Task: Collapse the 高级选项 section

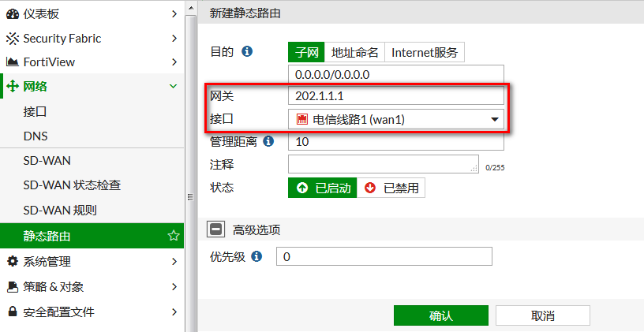Action: (215, 229)
